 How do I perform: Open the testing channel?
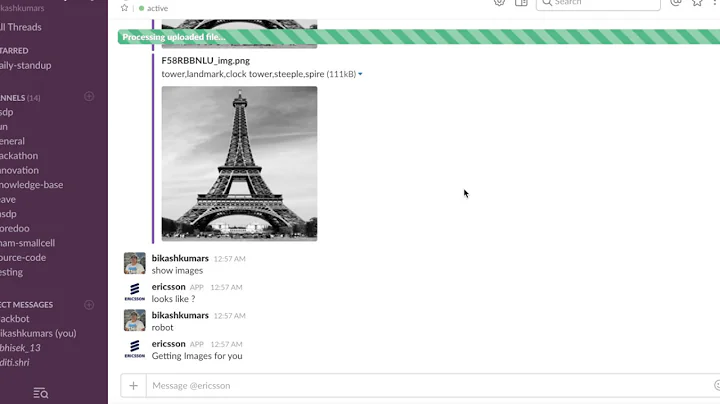[11, 272]
